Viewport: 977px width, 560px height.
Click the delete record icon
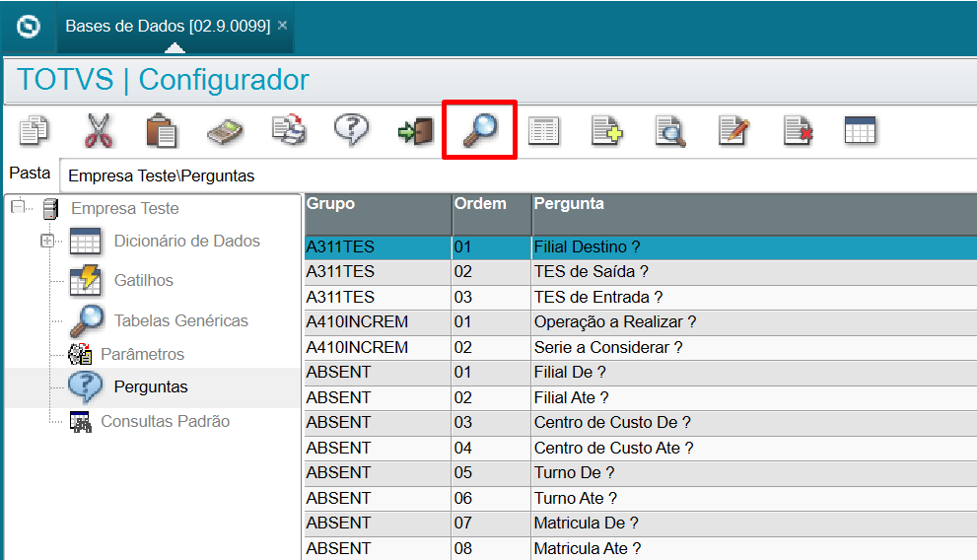[799, 131]
